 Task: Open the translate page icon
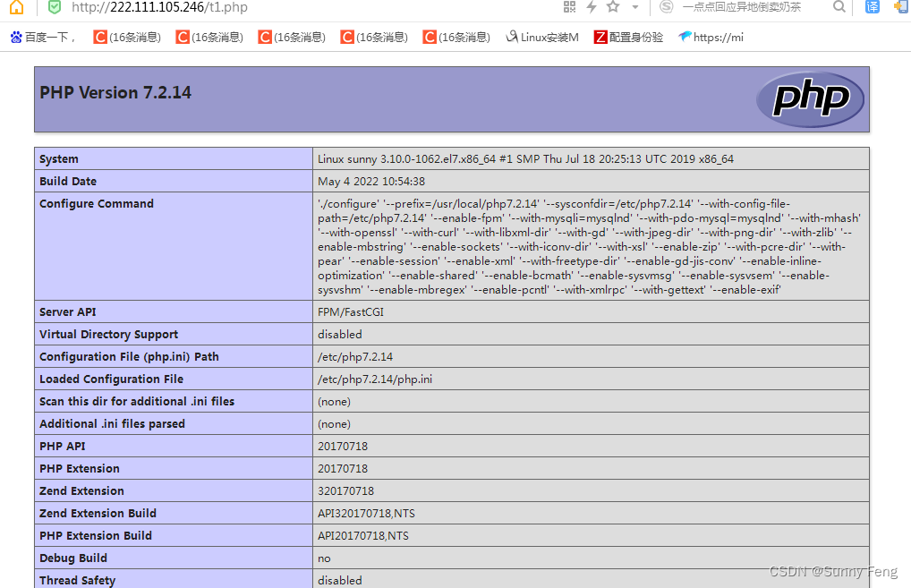pyautogui.click(x=873, y=7)
